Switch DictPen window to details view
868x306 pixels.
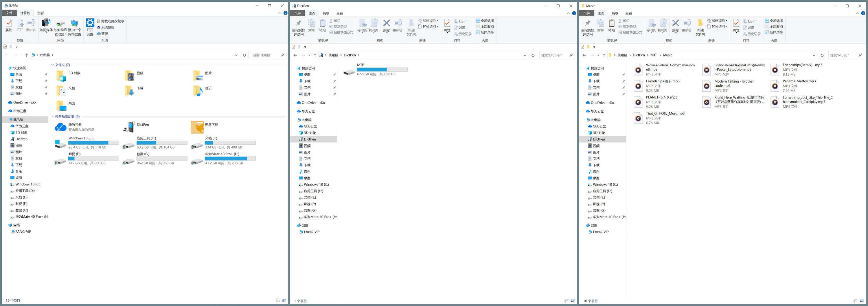(x=567, y=300)
